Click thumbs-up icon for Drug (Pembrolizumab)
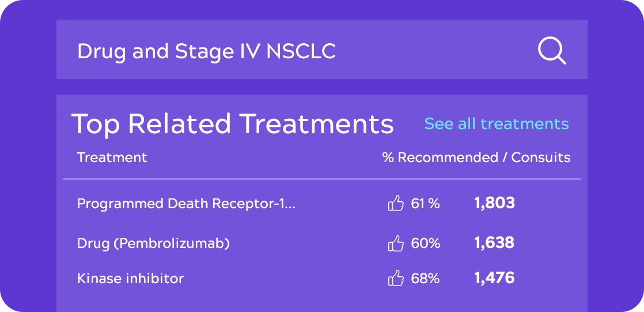 (x=396, y=243)
